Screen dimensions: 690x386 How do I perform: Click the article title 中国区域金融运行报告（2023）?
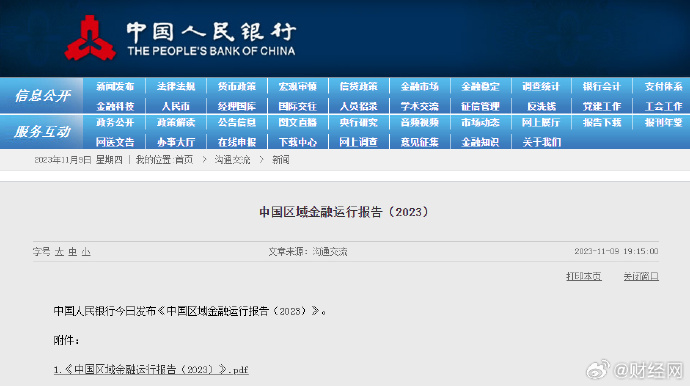[x=344, y=212]
